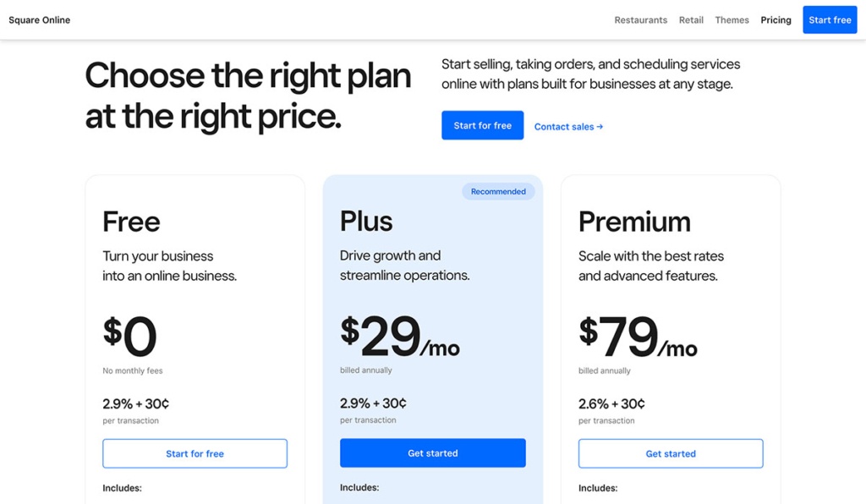This screenshot has width=866, height=504.
Task: Click the Square Online logo
Action: [39, 19]
